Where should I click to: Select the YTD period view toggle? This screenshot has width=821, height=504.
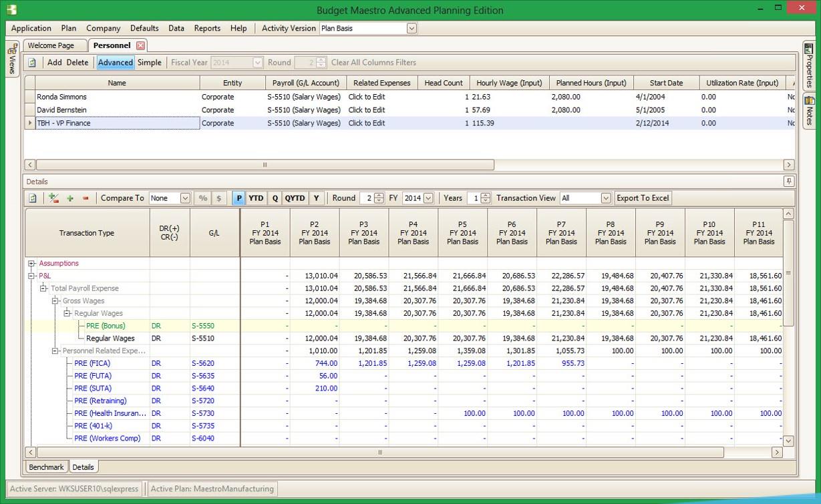click(256, 198)
